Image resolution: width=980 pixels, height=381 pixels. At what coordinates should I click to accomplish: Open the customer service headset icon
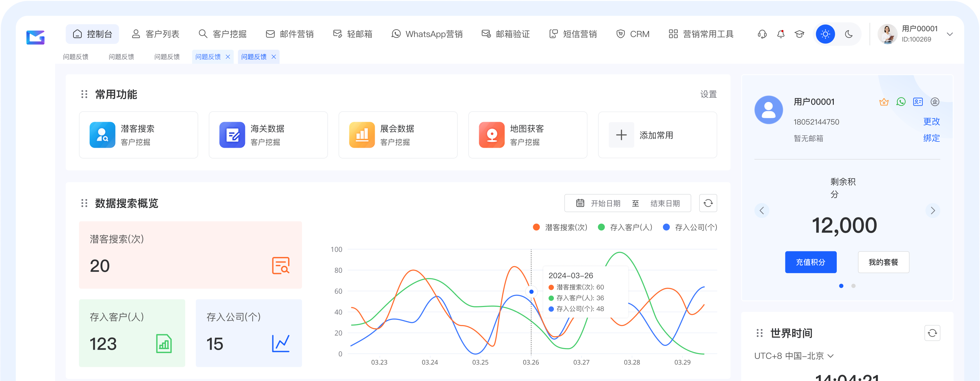click(x=762, y=34)
